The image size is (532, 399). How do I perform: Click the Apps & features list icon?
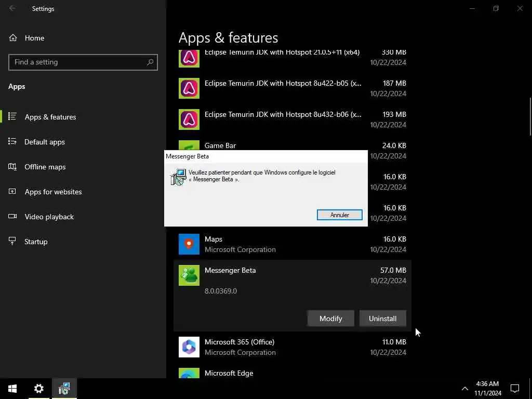pyautogui.click(x=12, y=116)
